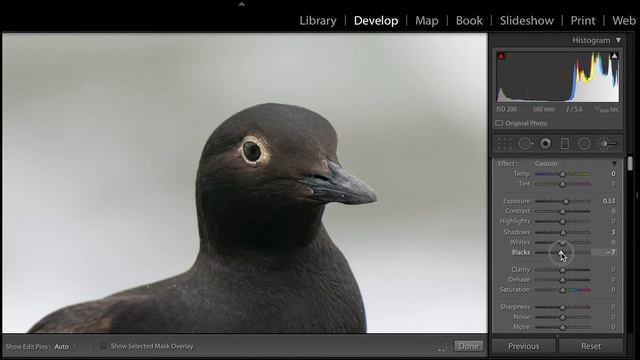Viewport: 640px width, 360px height.
Task: Switch to the Library module
Action: coord(318,21)
